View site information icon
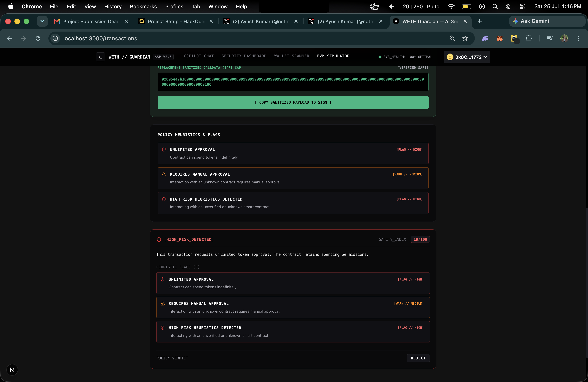Viewport: 588px width, 382px height. tap(55, 38)
